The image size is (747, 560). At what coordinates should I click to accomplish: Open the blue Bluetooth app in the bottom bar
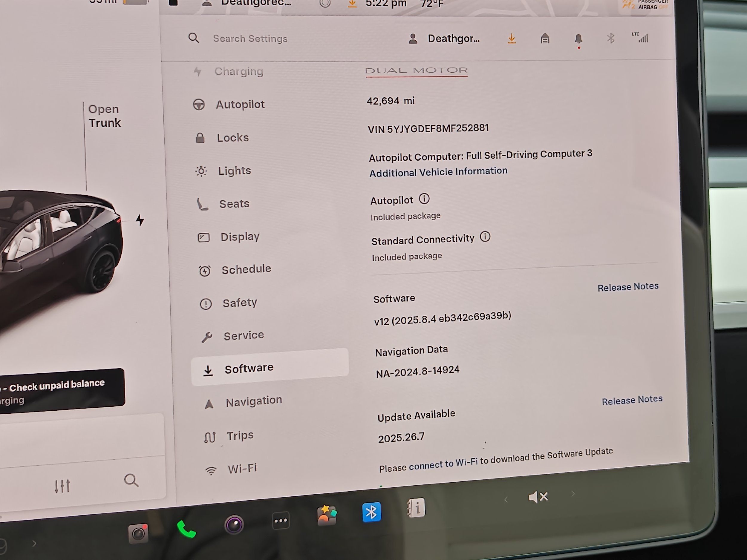(371, 512)
